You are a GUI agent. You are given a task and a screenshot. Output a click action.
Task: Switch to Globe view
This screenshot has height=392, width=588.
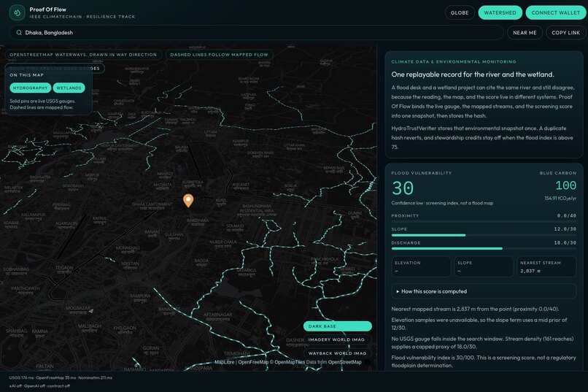[460, 12]
